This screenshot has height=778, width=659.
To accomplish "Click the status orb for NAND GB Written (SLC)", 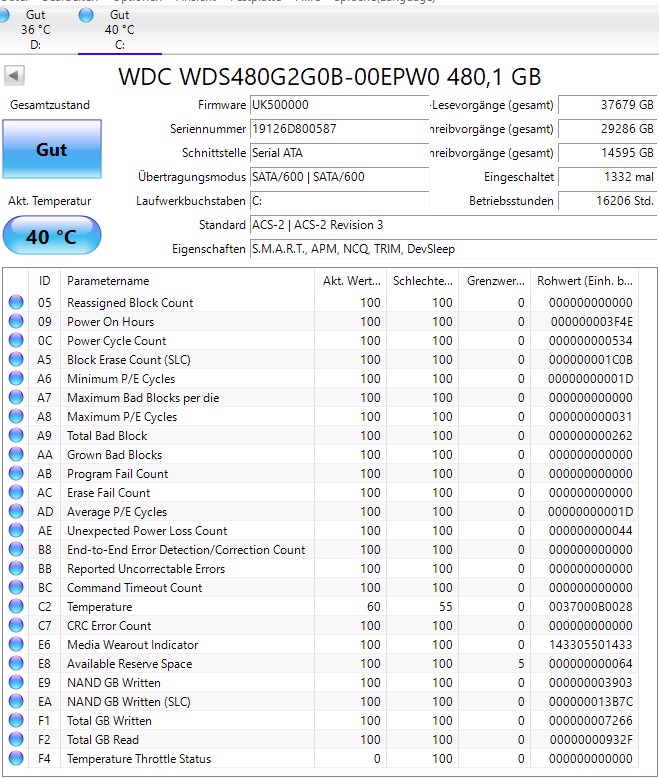I will (x=16, y=702).
